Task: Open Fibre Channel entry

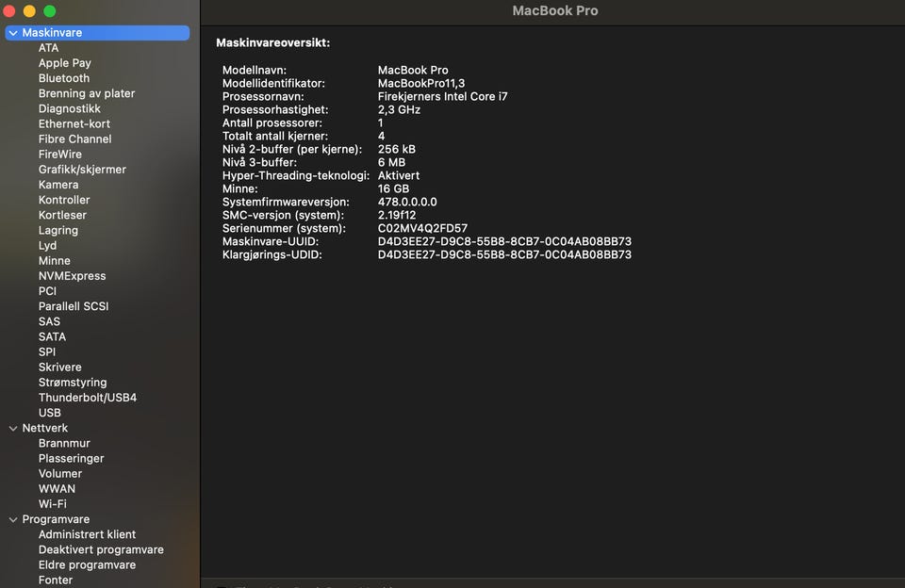Action: point(75,139)
